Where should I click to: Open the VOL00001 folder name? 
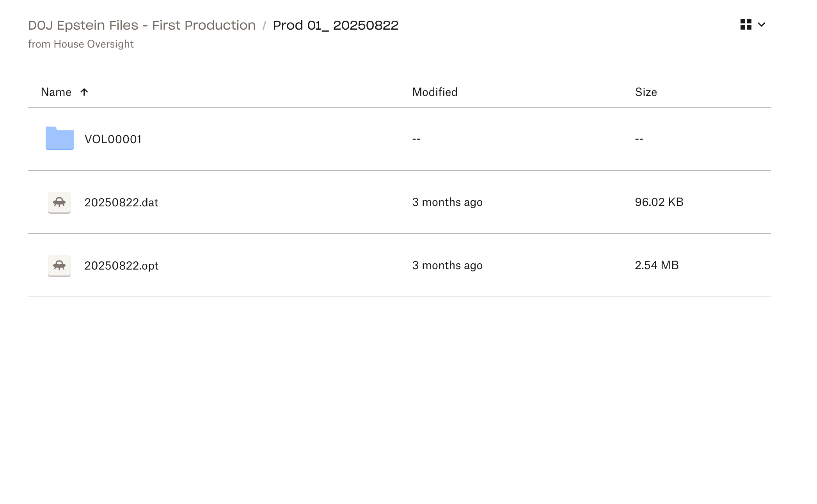[113, 139]
